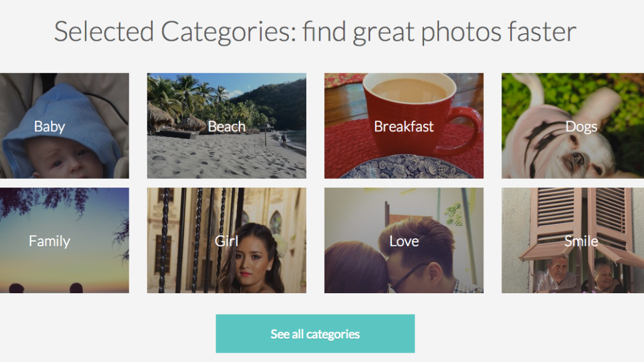This screenshot has width=644, height=362.
Task: Open the Dogs category label
Action: point(581,127)
